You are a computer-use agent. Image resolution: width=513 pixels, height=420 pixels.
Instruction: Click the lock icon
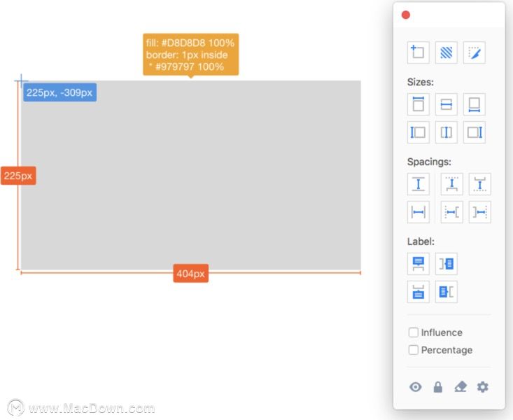point(437,387)
